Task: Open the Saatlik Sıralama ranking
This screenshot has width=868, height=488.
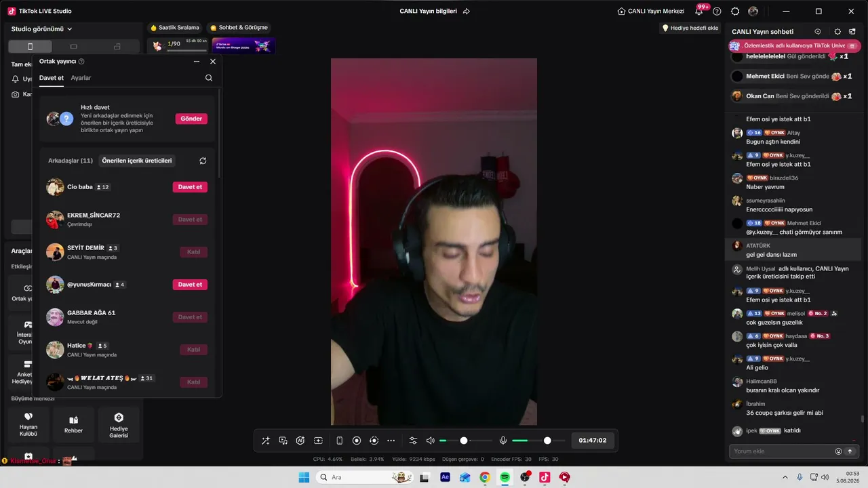Action: tap(175, 28)
